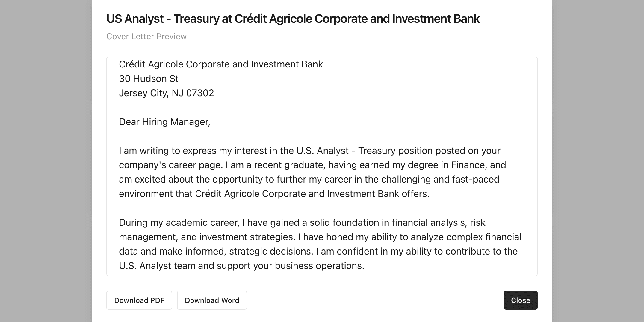Click the 'Jersey City, NJ 07302' address line

(167, 93)
